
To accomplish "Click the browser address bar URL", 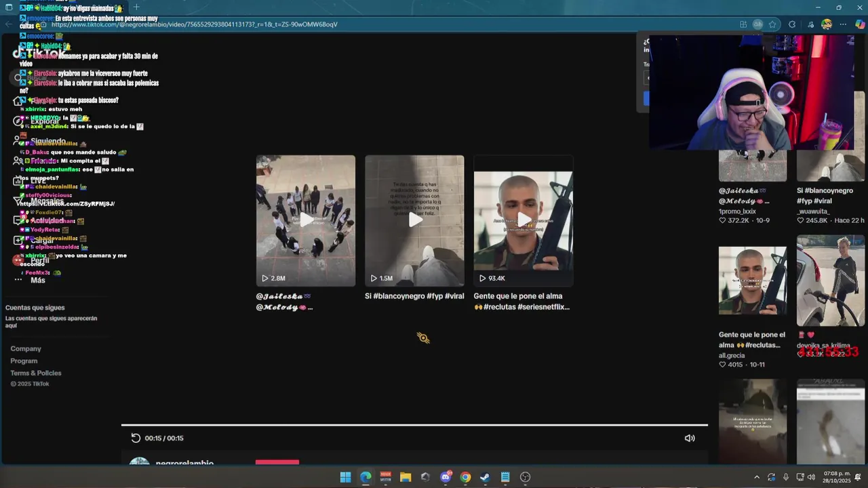I will pyautogui.click(x=194, y=24).
